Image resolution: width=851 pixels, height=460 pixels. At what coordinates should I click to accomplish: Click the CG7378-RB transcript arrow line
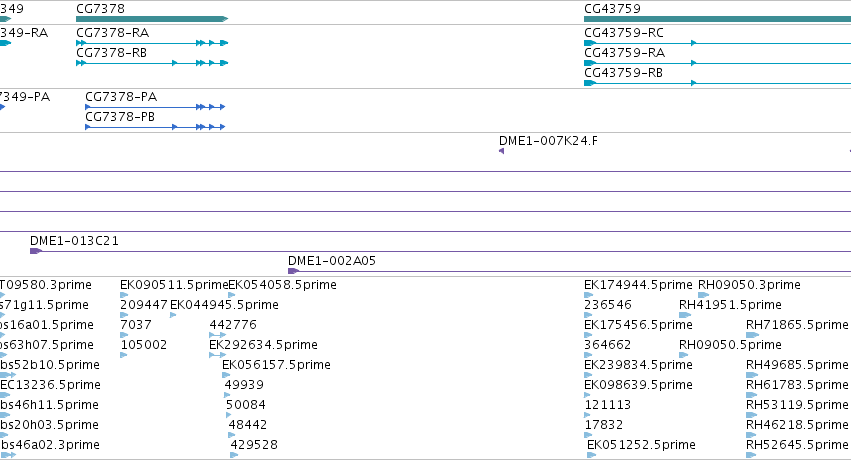click(152, 63)
